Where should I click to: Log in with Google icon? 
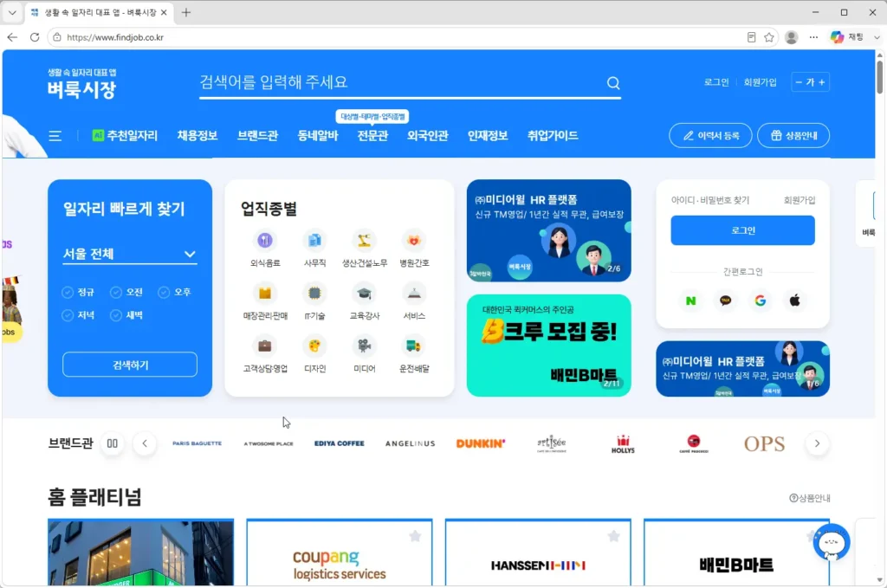[x=761, y=300]
